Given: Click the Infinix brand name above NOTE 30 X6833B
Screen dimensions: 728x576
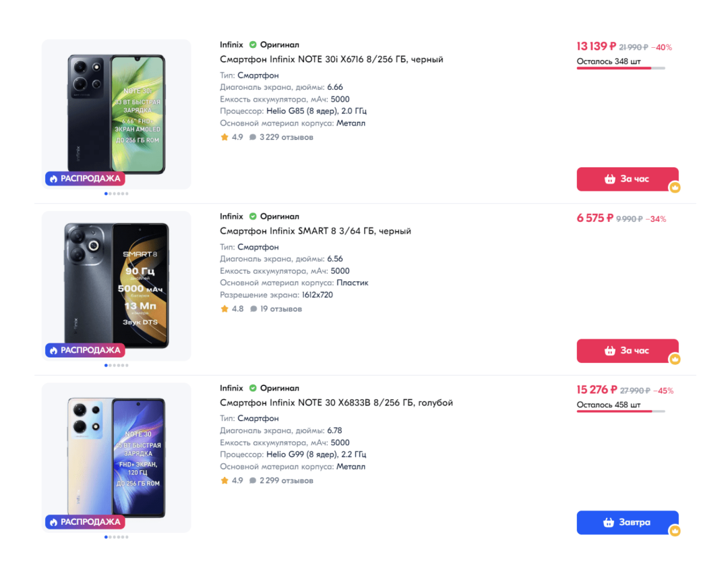Looking at the screenshot, I should (231, 388).
